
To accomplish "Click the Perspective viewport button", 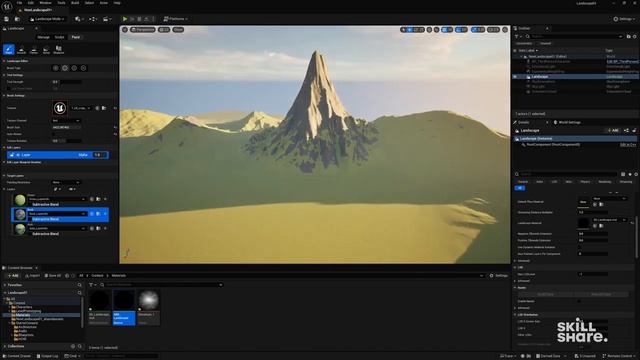I will click(x=142, y=30).
